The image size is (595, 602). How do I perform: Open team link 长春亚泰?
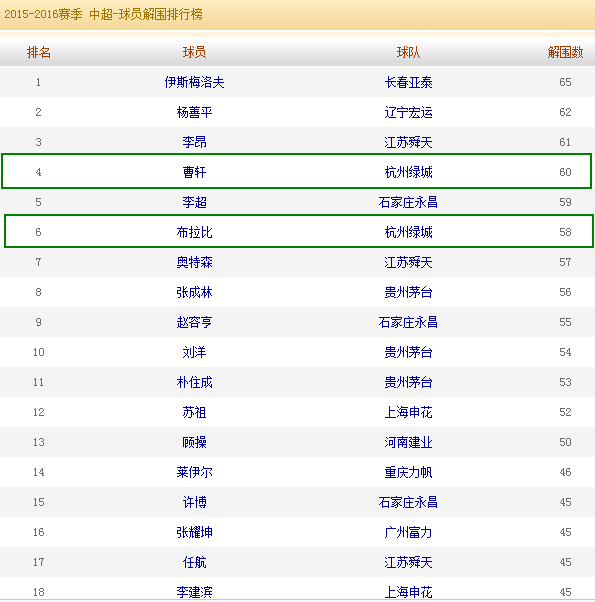(408, 82)
